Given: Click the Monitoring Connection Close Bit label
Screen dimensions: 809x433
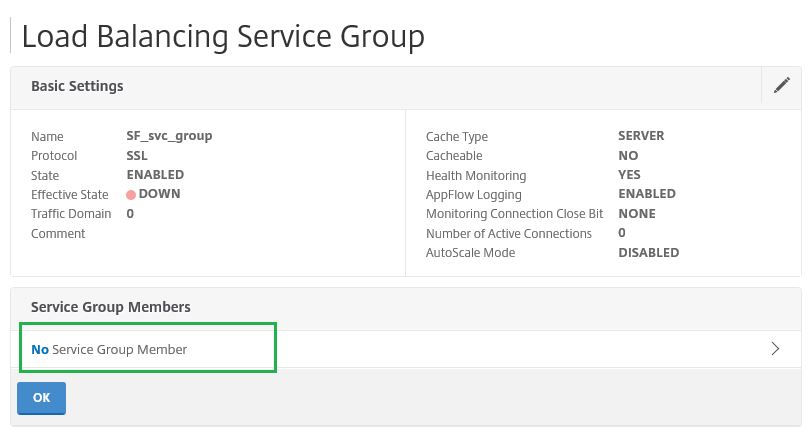Looking at the screenshot, I should click(514, 214).
